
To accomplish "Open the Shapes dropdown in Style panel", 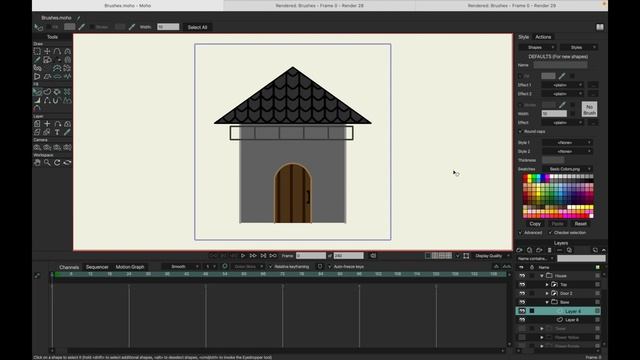I will [537, 47].
